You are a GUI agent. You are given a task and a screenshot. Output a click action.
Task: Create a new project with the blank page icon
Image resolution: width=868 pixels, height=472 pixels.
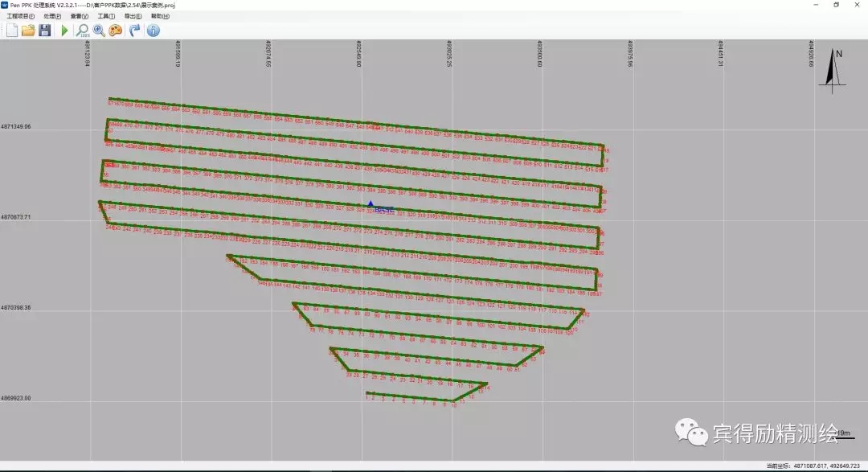11,31
